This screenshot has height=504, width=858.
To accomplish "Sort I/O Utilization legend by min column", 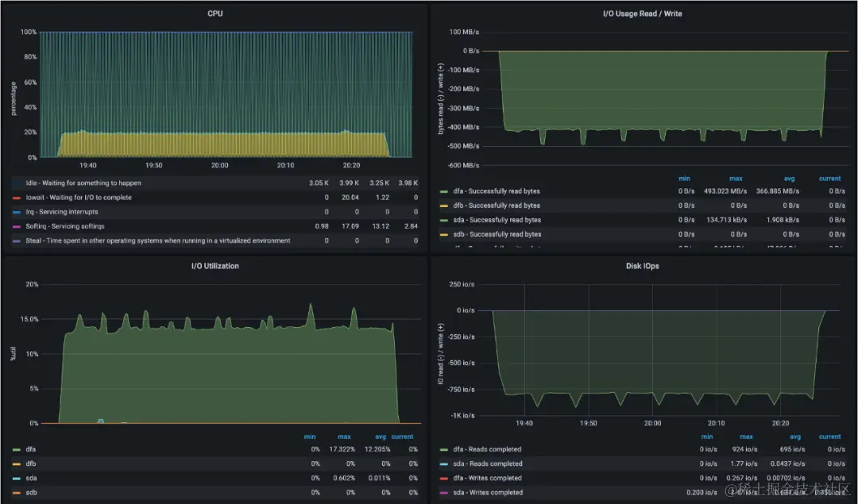I will [x=310, y=437].
